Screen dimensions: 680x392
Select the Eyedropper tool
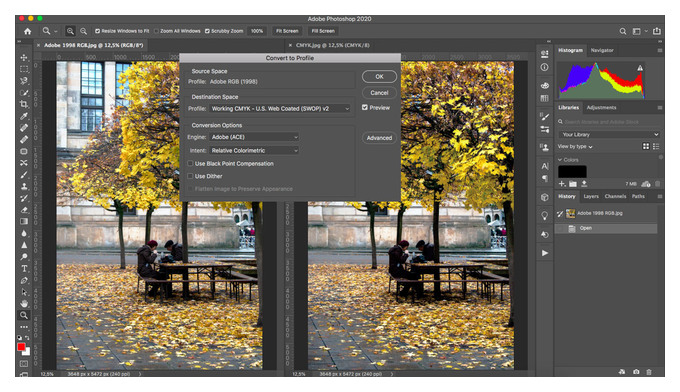[x=24, y=116]
